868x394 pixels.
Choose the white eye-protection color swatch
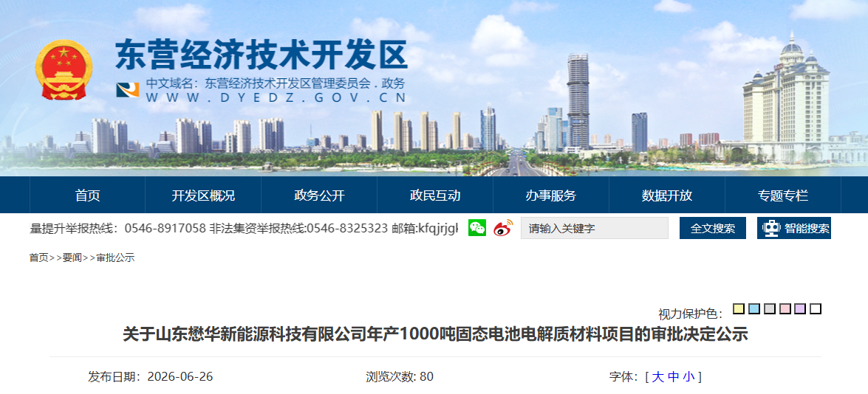click(x=816, y=309)
